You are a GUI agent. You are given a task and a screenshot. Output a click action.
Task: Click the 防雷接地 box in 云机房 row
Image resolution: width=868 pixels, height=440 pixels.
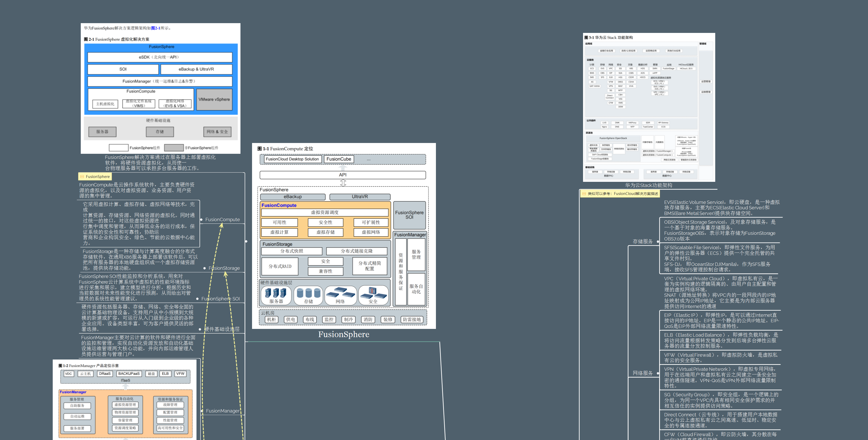pyautogui.click(x=412, y=319)
